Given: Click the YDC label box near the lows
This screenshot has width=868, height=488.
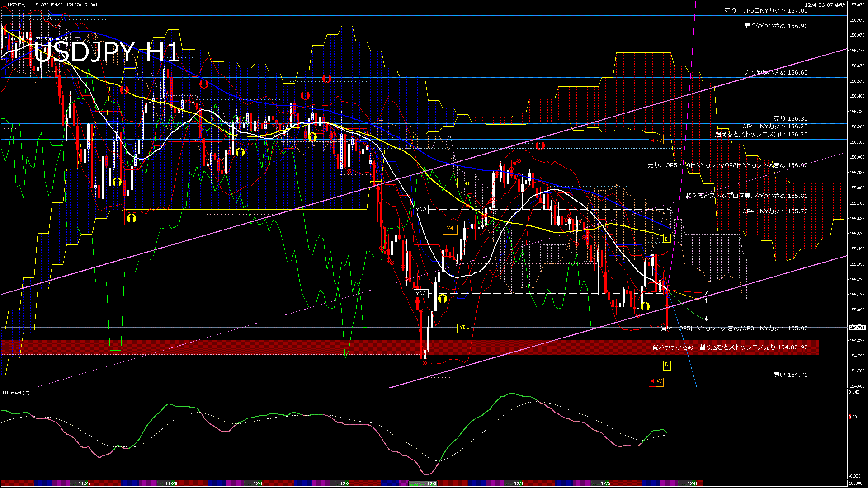Looking at the screenshot, I should point(421,293).
